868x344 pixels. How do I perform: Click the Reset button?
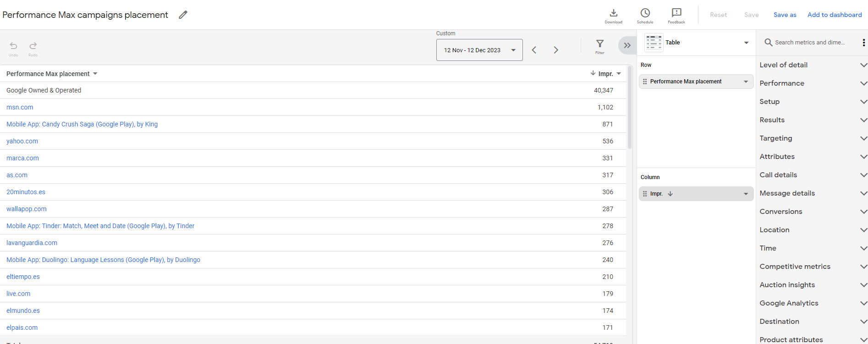click(x=718, y=15)
